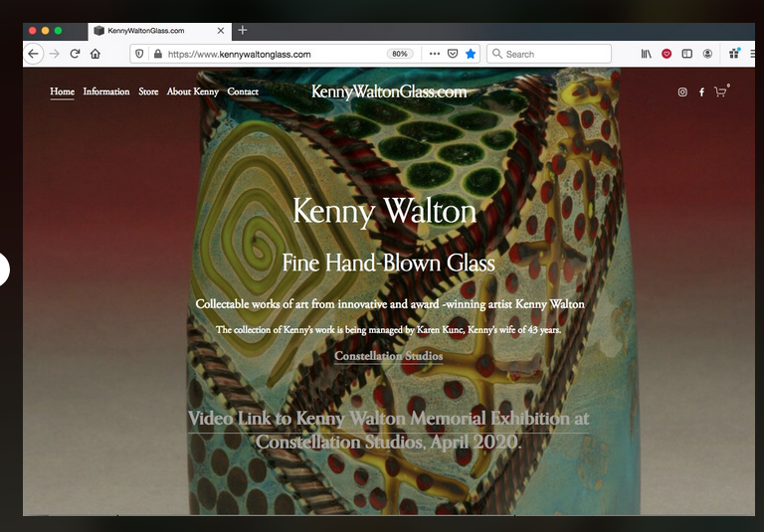Viewport: 764px width, 532px height.
Task: Open the About Kenny page
Action: tap(193, 91)
